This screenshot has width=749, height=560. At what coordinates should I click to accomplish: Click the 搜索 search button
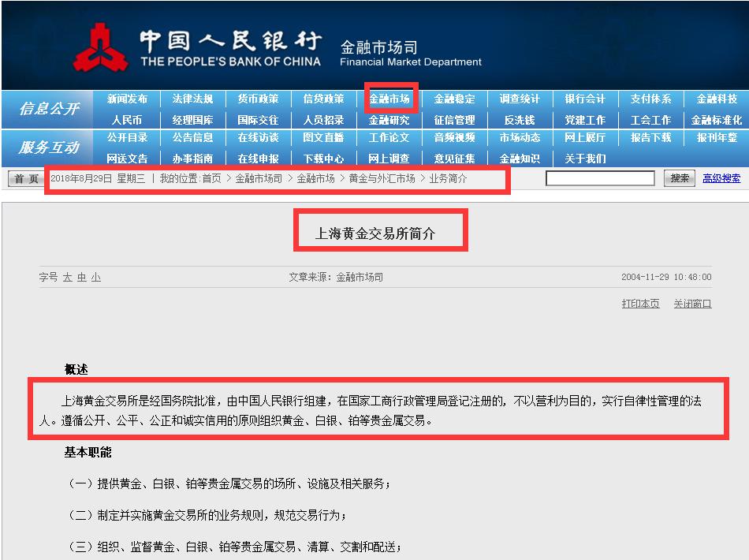pyautogui.click(x=680, y=178)
